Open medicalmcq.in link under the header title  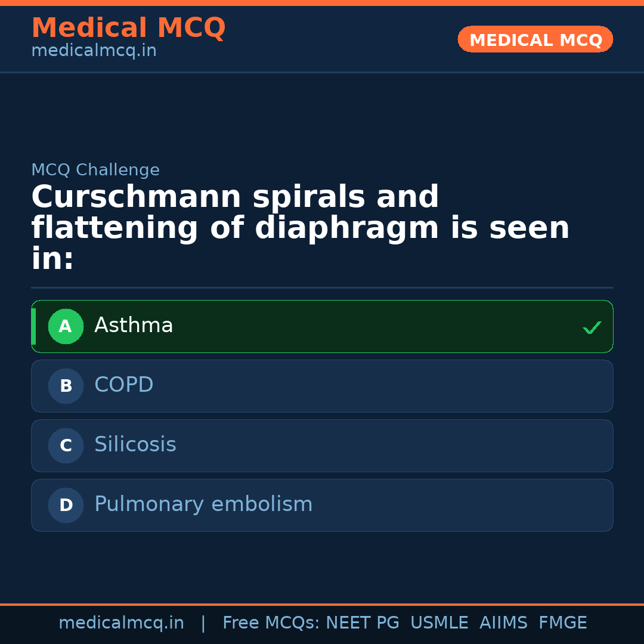[94, 51]
